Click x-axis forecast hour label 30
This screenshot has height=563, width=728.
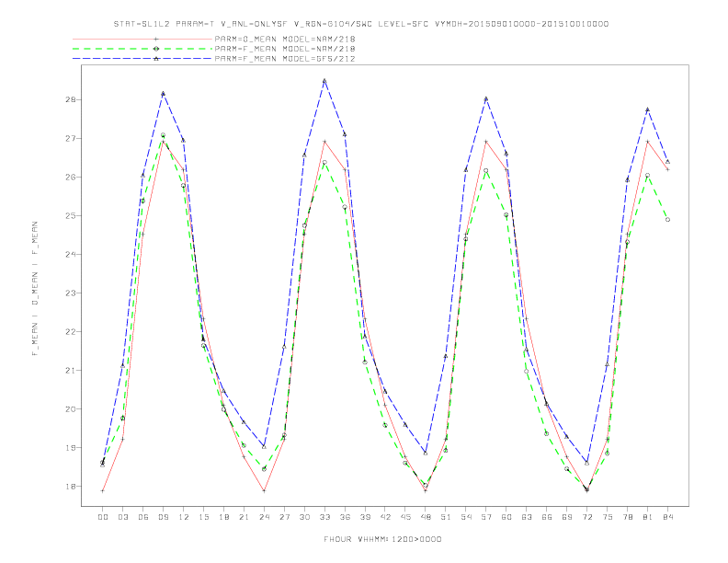coord(304,517)
